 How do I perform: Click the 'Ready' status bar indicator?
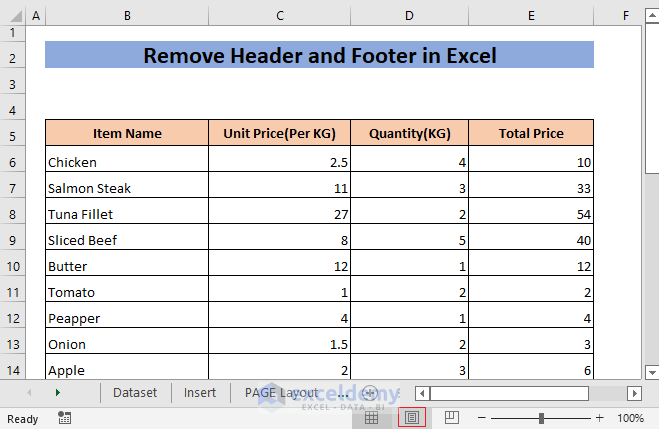23,418
